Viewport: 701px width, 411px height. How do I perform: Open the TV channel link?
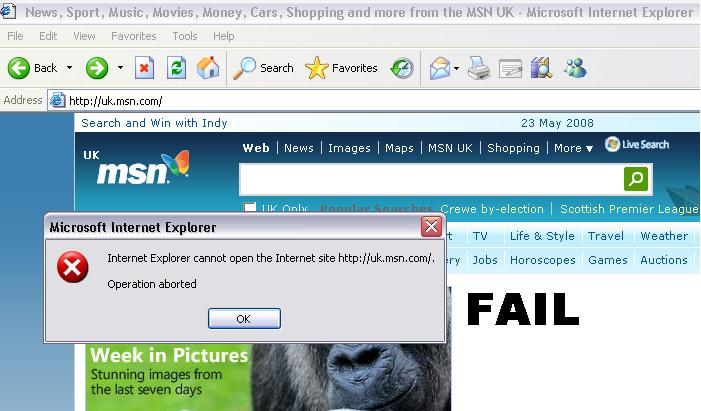pyautogui.click(x=480, y=236)
